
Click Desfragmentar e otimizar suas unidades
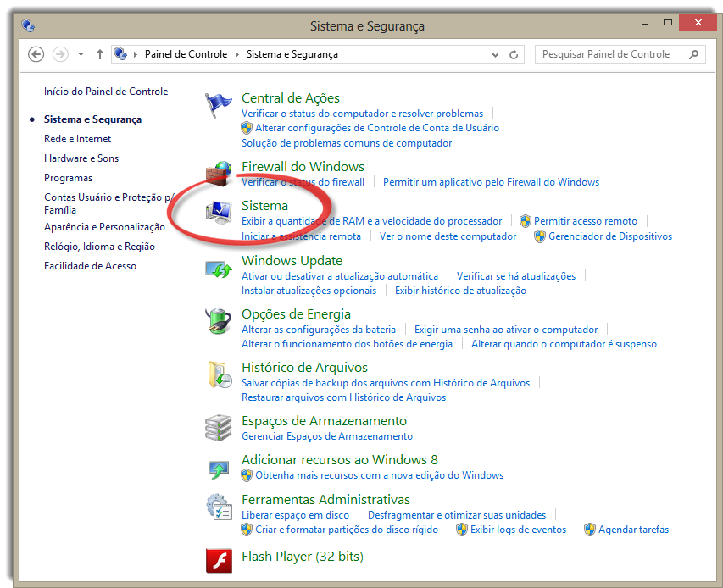coord(457,515)
